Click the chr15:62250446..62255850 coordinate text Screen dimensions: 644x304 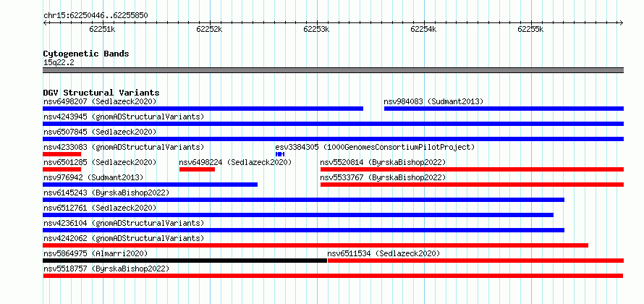click(96, 16)
